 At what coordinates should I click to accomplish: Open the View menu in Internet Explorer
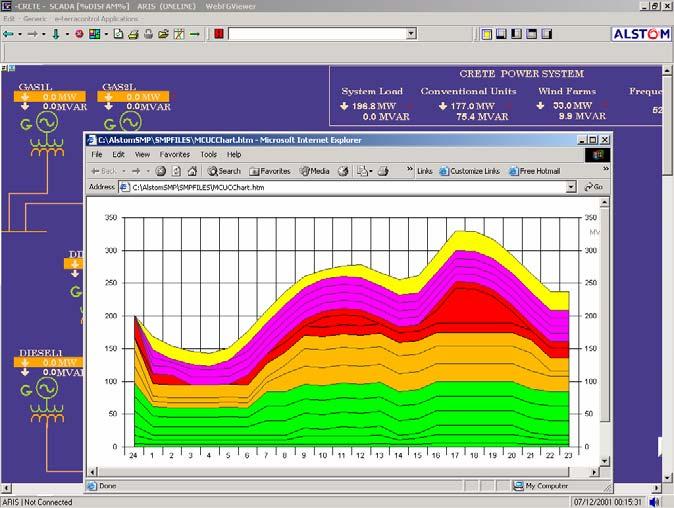tap(142, 154)
